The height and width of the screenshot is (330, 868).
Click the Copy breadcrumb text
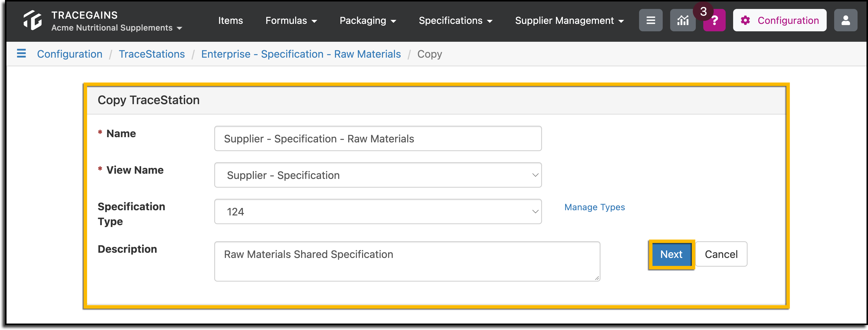click(x=429, y=54)
